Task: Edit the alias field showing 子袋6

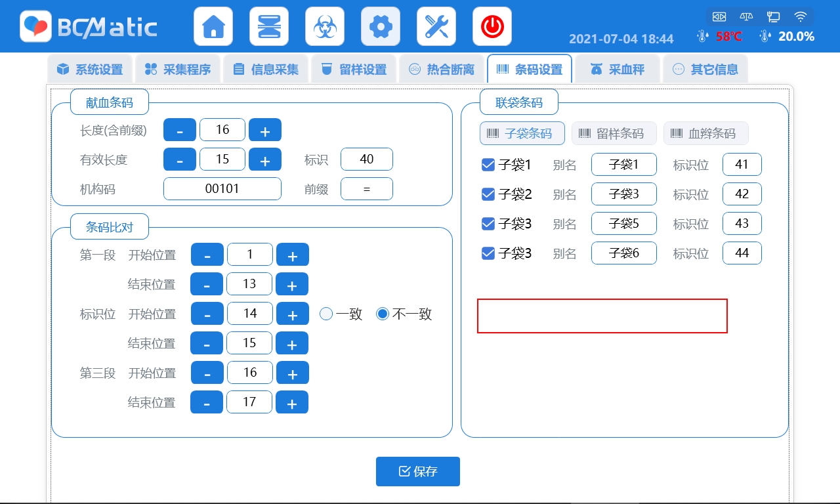Action: (624, 253)
